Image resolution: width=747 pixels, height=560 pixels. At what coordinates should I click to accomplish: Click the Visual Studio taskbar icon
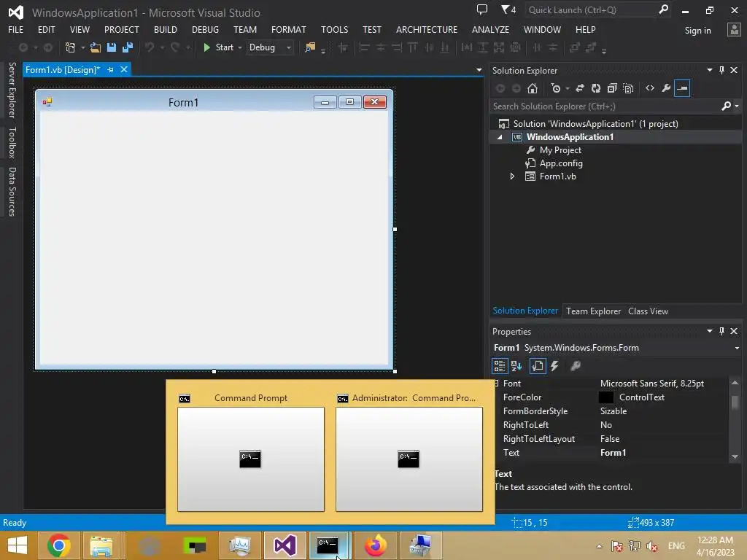point(285,545)
